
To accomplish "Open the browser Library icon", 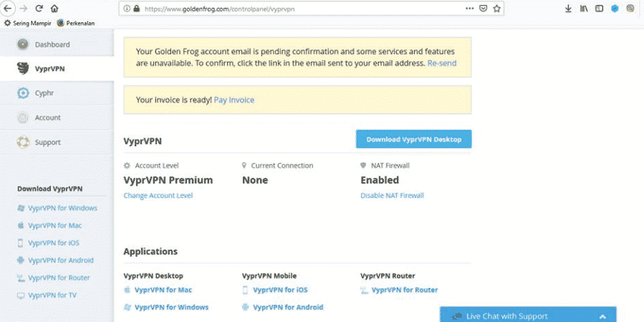I will click(584, 8).
